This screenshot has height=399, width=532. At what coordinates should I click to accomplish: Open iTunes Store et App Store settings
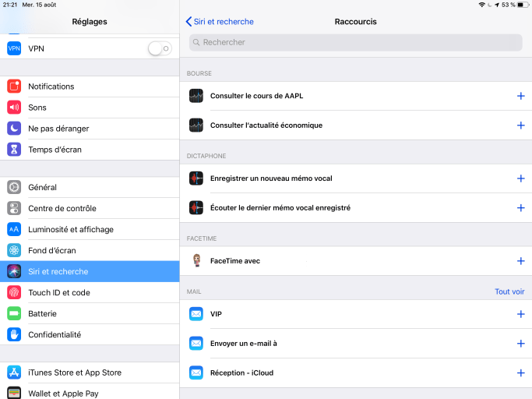[x=75, y=373]
